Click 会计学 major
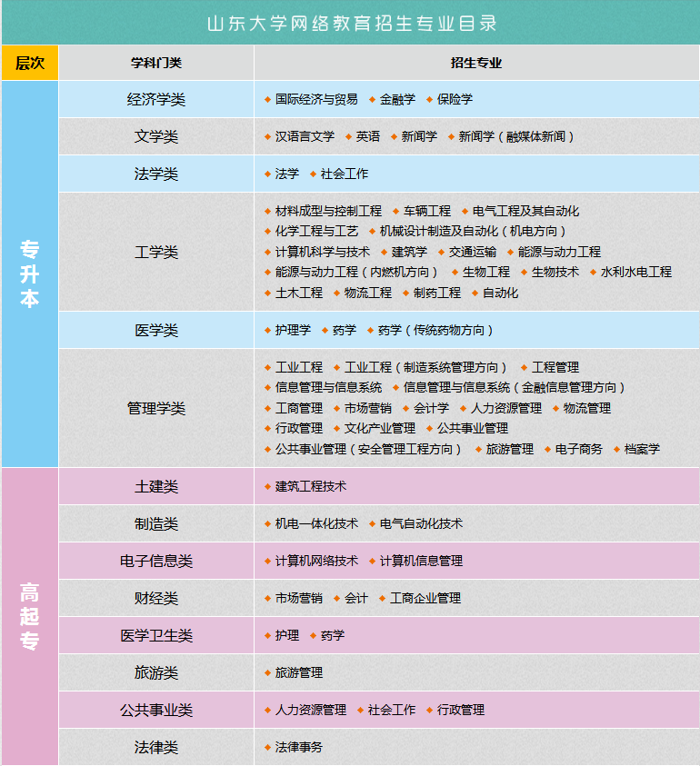This screenshot has height=766, width=700. point(431,408)
